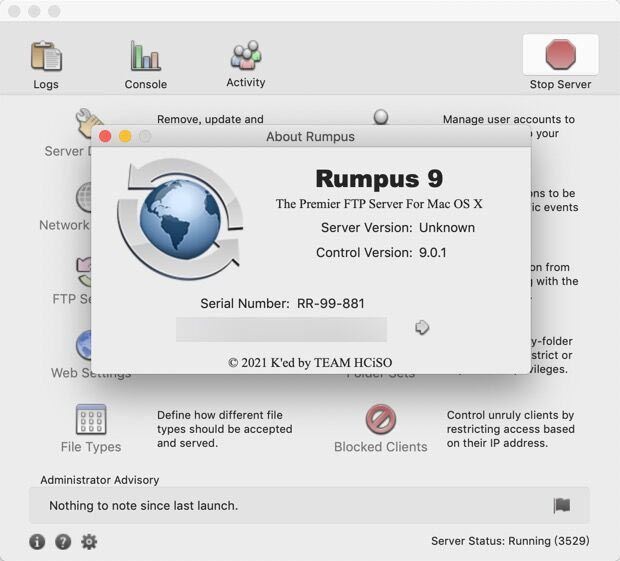The width and height of the screenshot is (620, 561).
Task: Click the 'Control Version: 9.0.1' text
Action: click(x=381, y=253)
